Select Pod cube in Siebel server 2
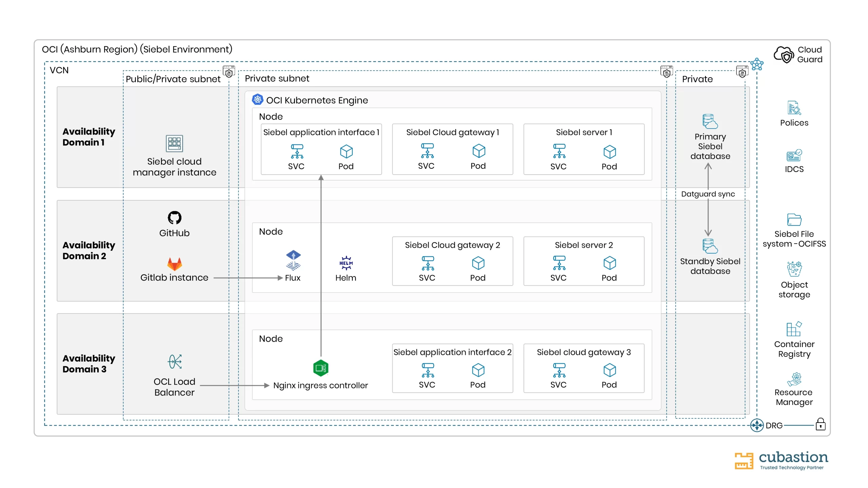The height and width of the screenshot is (488, 868). [x=609, y=263]
